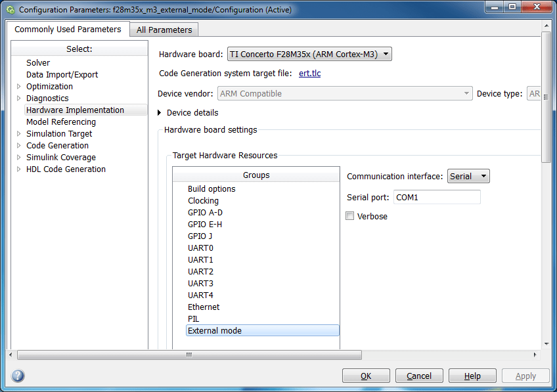Click the help question mark icon
Viewport: 557px width, 392px height.
[18, 376]
